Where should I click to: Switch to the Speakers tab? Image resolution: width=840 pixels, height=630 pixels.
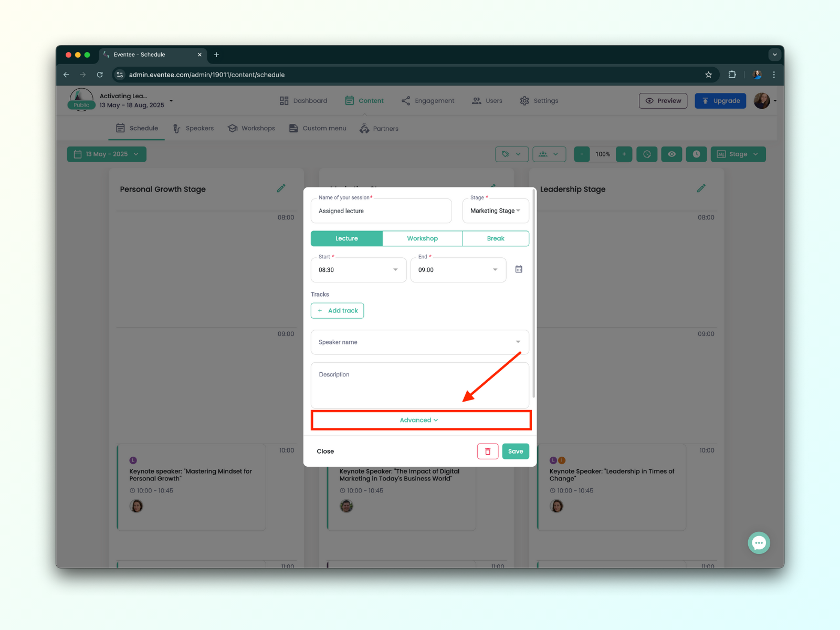coord(193,128)
